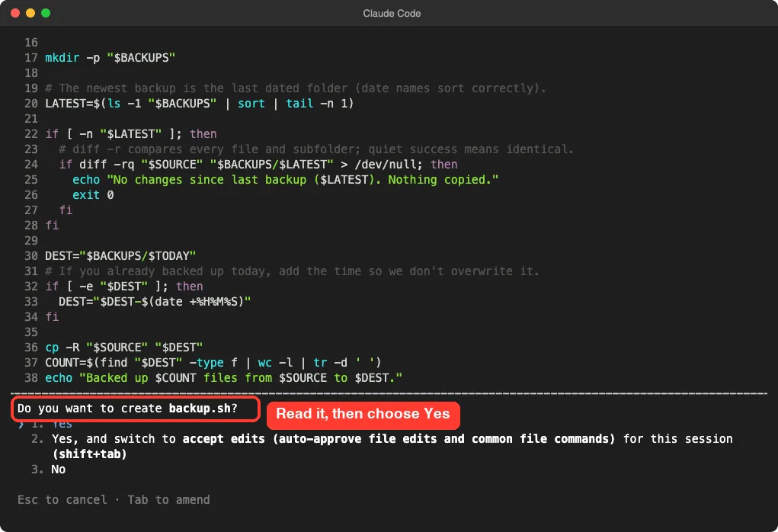Click the LATEST=$(ls -1 line 20
This screenshot has width=778, height=532.
200,103
